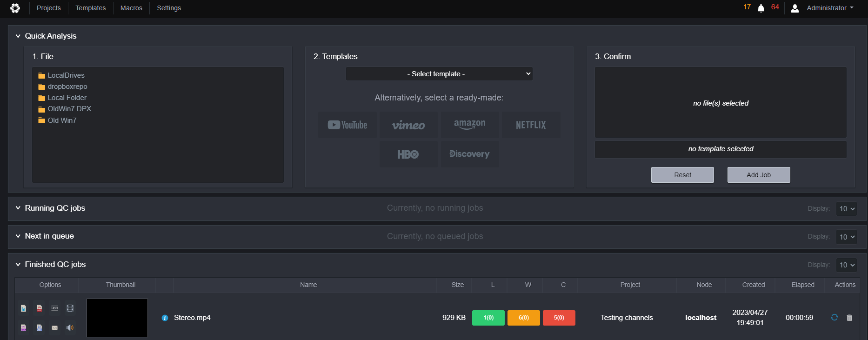Open the Administrator account dropdown
868x340 pixels.
830,8
